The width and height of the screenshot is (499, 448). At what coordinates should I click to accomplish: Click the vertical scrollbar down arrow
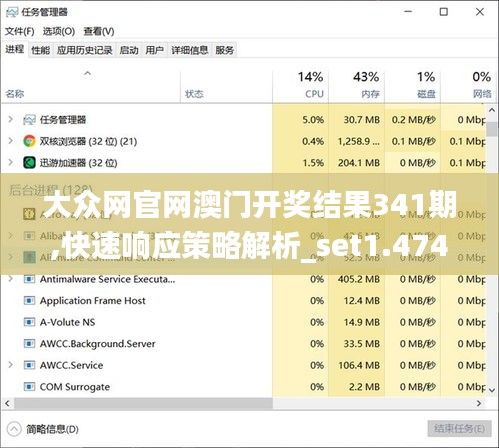click(x=492, y=390)
